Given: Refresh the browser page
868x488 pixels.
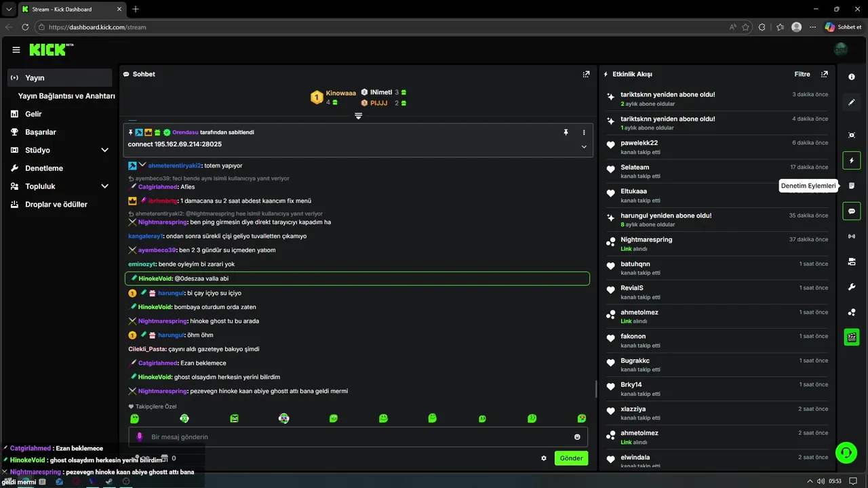Looking at the screenshot, I should point(25,27).
